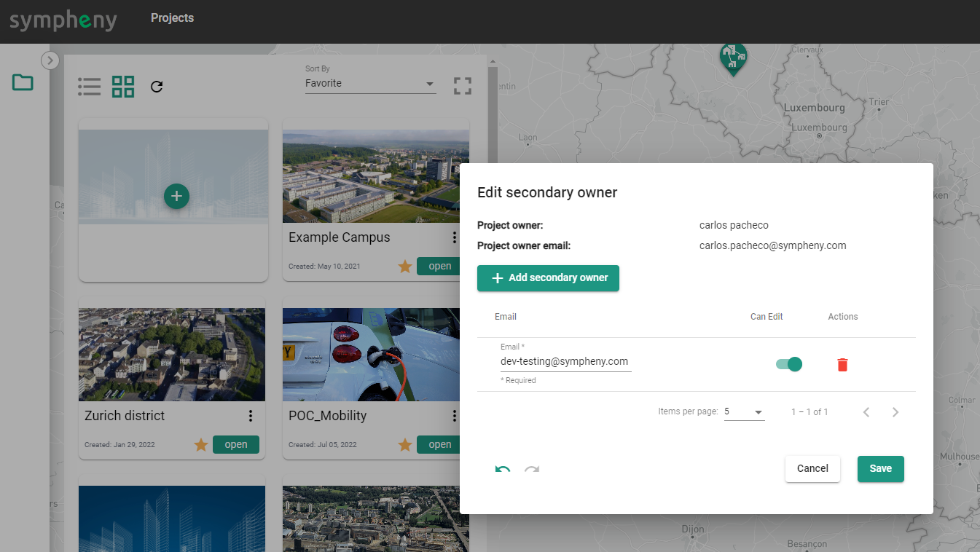Click the fullscreen expand icon

click(462, 86)
